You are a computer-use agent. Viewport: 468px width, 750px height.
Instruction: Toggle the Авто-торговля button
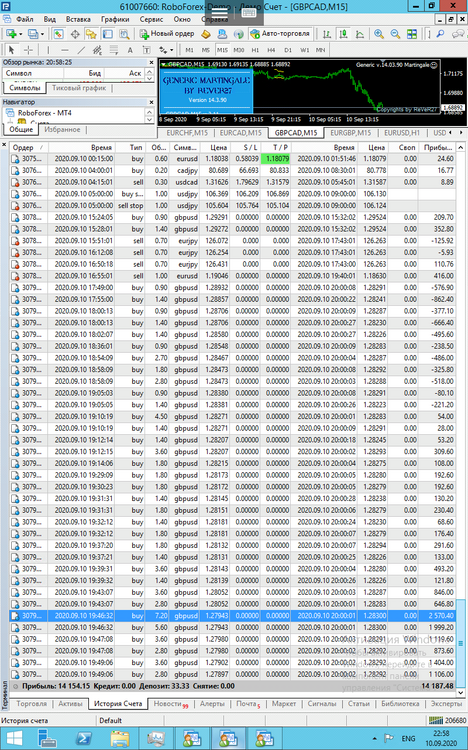281,34
